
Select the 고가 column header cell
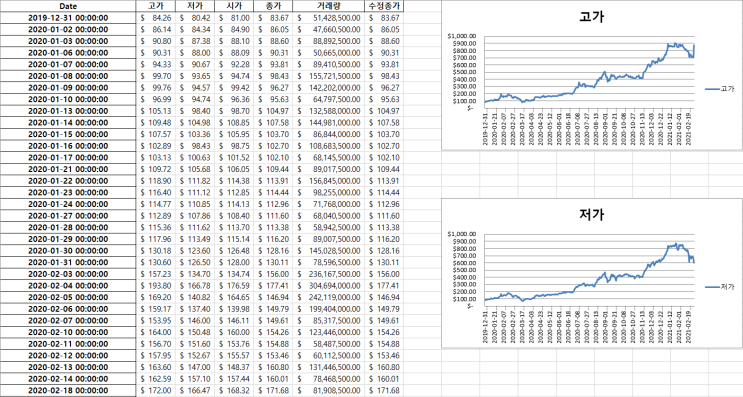[x=155, y=6]
